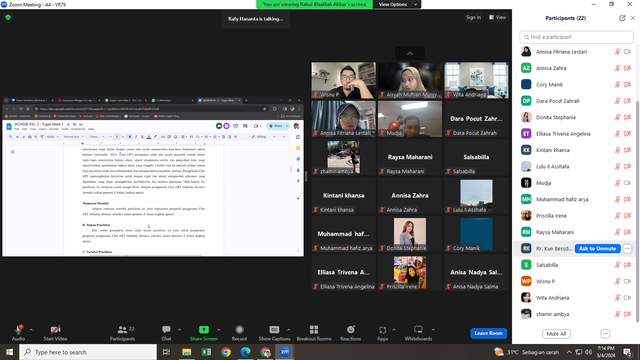The height and width of the screenshot is (360, 640).
Task: Enable Show Captions
Action: click(x=274, y=333)
